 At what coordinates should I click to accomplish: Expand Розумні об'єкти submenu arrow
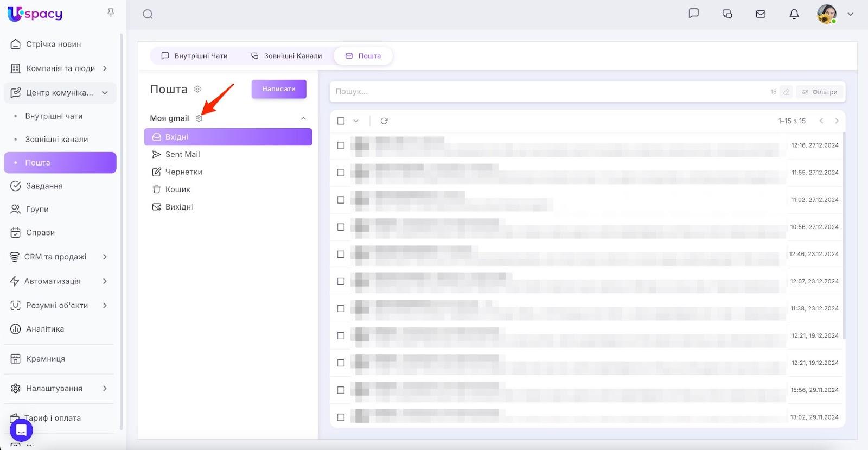coord(105,306)
